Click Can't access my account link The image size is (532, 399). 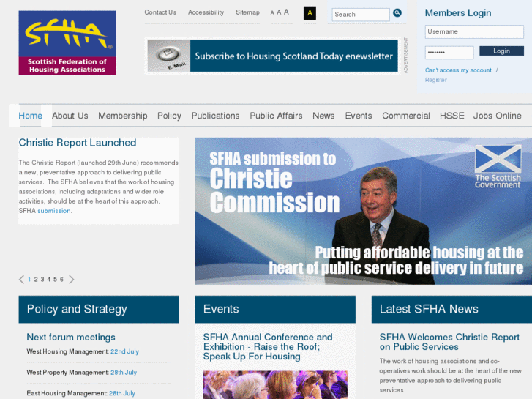(458, 70)
